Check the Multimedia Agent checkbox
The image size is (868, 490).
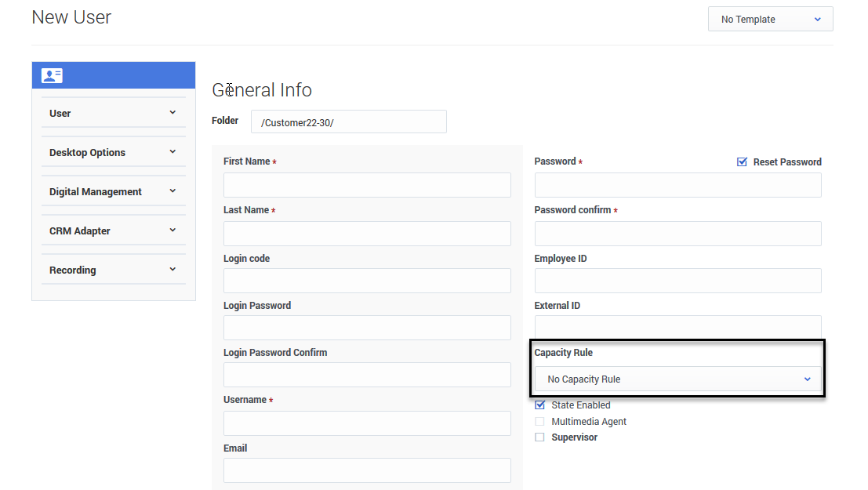coord(539,422)
